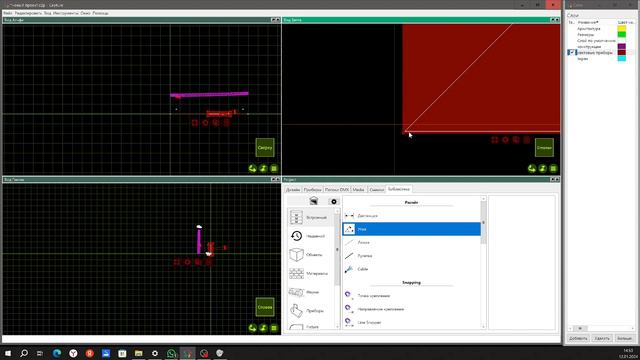The image size is (640, 360).
Task: Click last green round icon in Alpha view
Action: click(274, 168)
